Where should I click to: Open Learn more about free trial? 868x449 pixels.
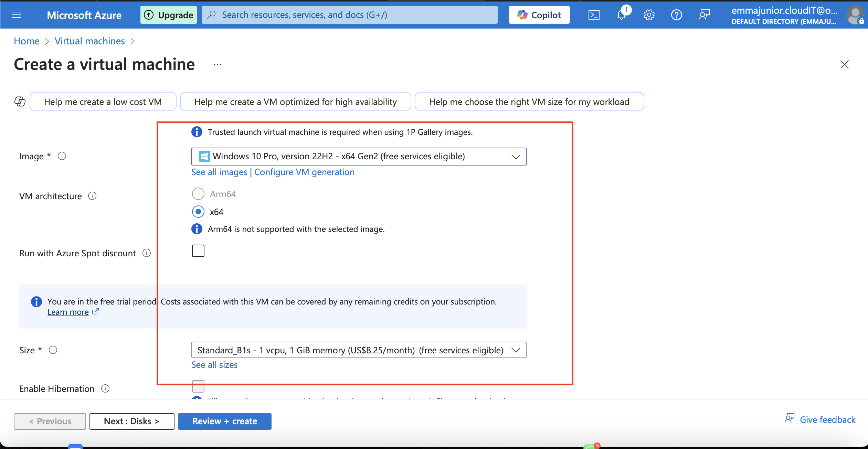[x=68, y=312]
